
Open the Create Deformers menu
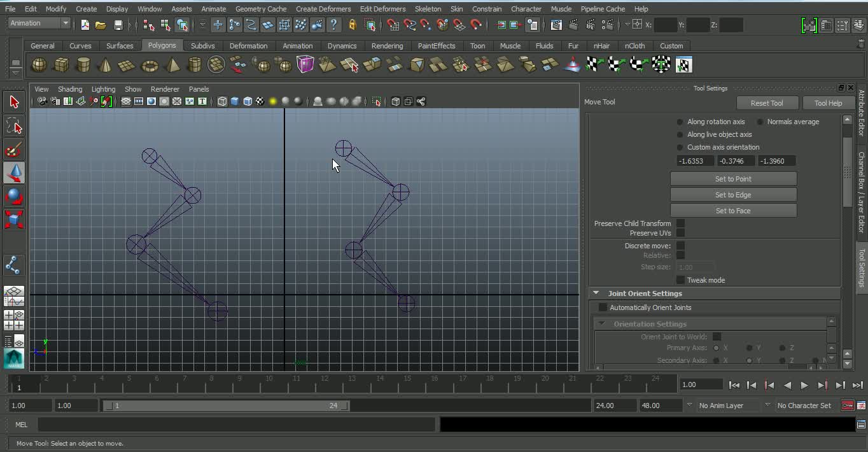323,9
